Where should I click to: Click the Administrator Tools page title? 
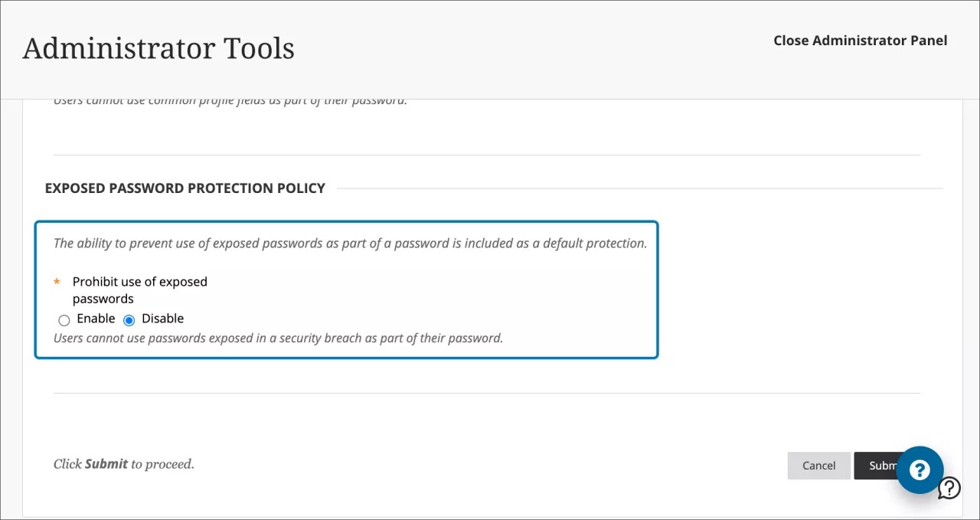158,47
